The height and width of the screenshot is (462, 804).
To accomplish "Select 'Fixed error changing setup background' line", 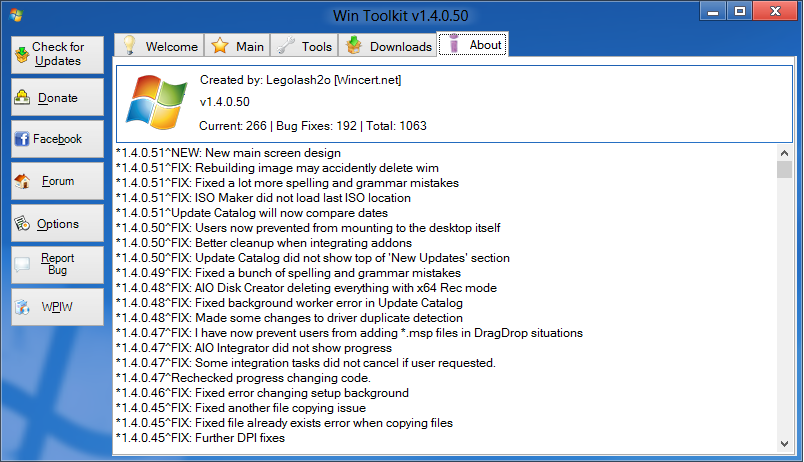I will point(263,393).
